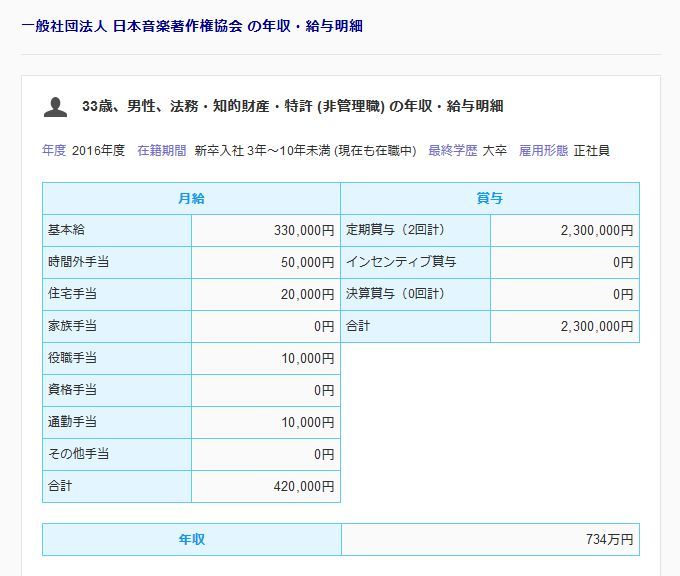This screenshot has width=680, height=576.
Task: Click the 定期賞与（2回計） label
Action: coord(394,231)
